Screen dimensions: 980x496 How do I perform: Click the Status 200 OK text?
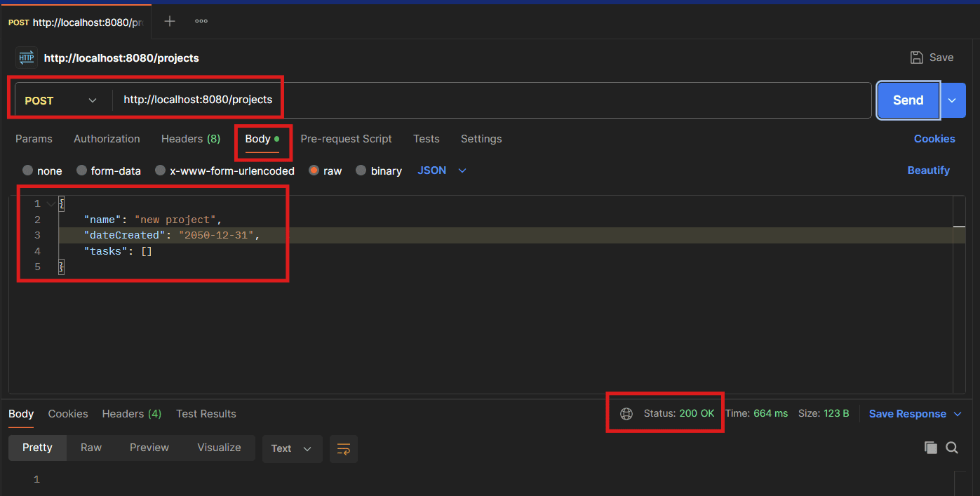(679, 414)
